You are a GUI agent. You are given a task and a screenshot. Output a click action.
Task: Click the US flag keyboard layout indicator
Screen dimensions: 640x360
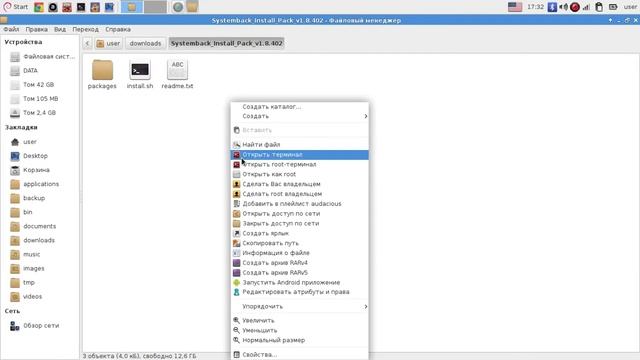pos(515,7)
